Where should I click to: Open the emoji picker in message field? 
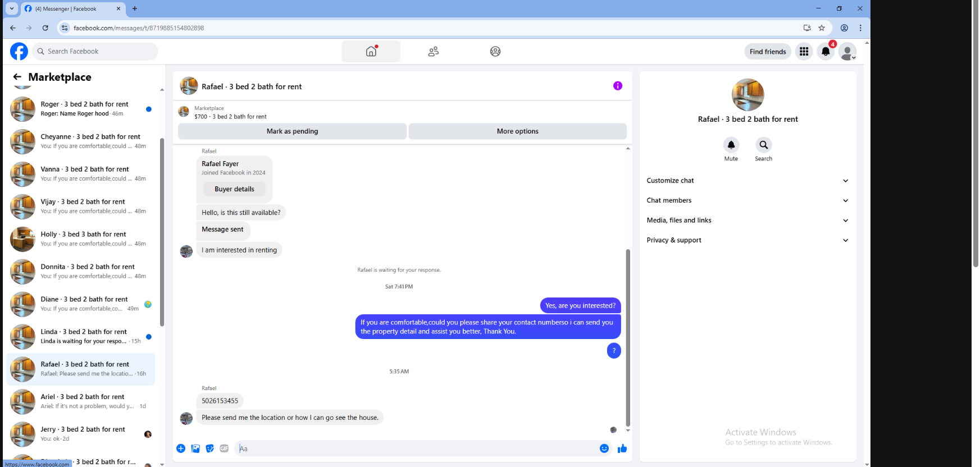pyautogui.click(x=604, y=448)
